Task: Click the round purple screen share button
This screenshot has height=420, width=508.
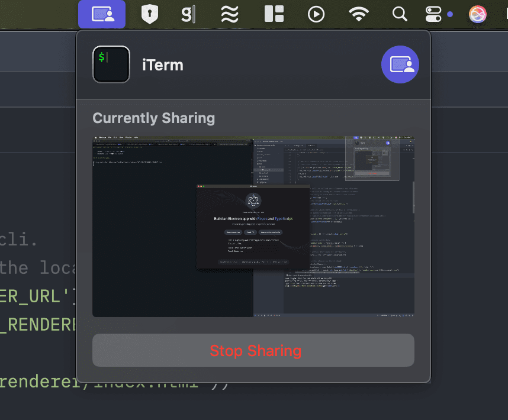Action: (400, 64)
